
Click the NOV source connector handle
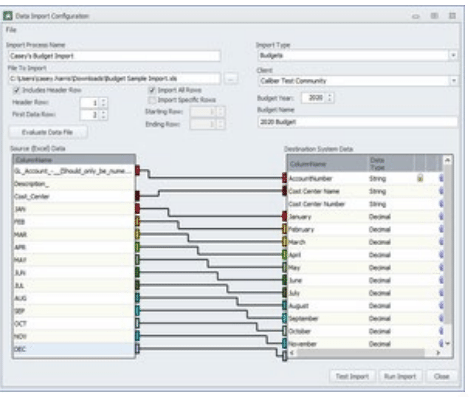pyautogui.click(x=137, y=336)
